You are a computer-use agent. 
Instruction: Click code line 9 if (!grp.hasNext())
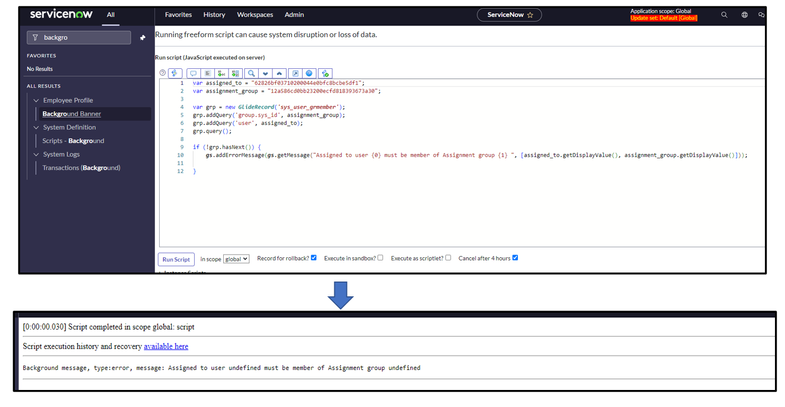(x=226, y=147)
